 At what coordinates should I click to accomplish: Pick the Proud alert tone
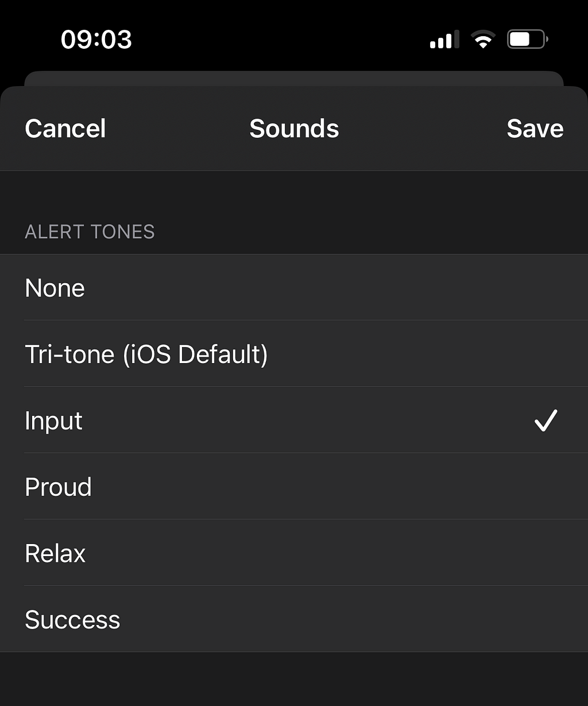click(294, 486)
